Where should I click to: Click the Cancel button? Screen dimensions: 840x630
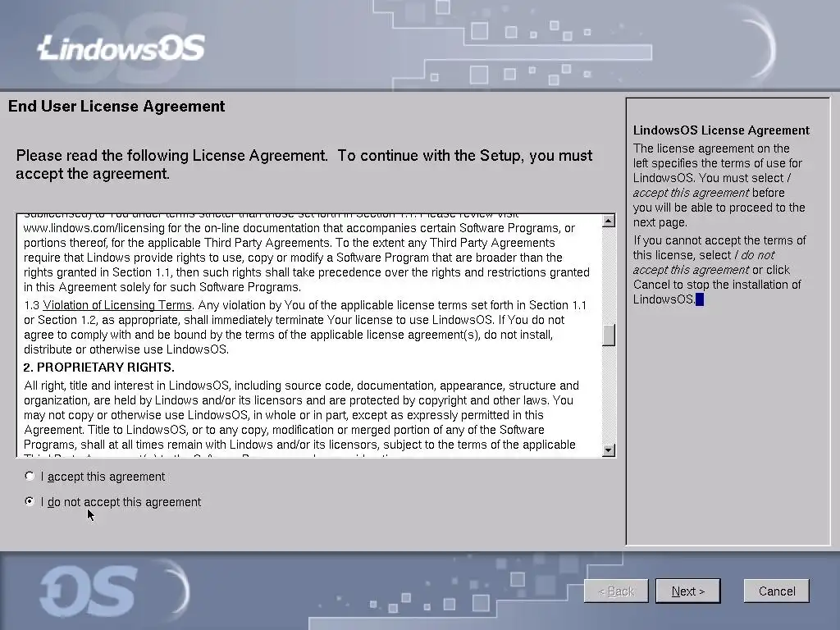click(x=776, y=591)
